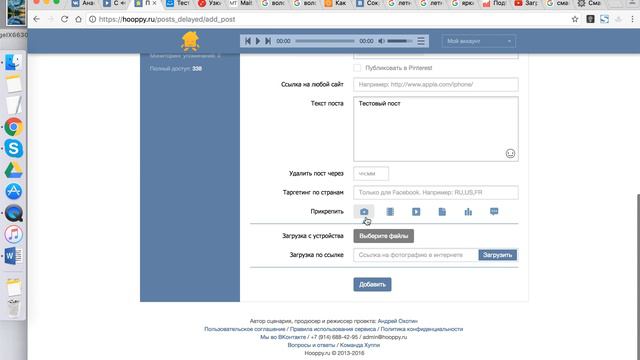Switch to the 'Загр' YouTube tab

(525, 3)
